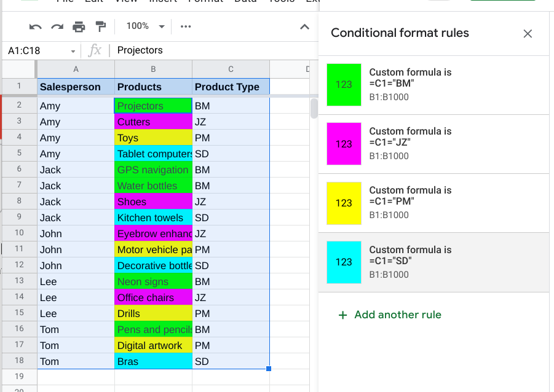Select the Bras cell
Image resolution: width=554 pixels, height=392 pixels.
(153, 361)
